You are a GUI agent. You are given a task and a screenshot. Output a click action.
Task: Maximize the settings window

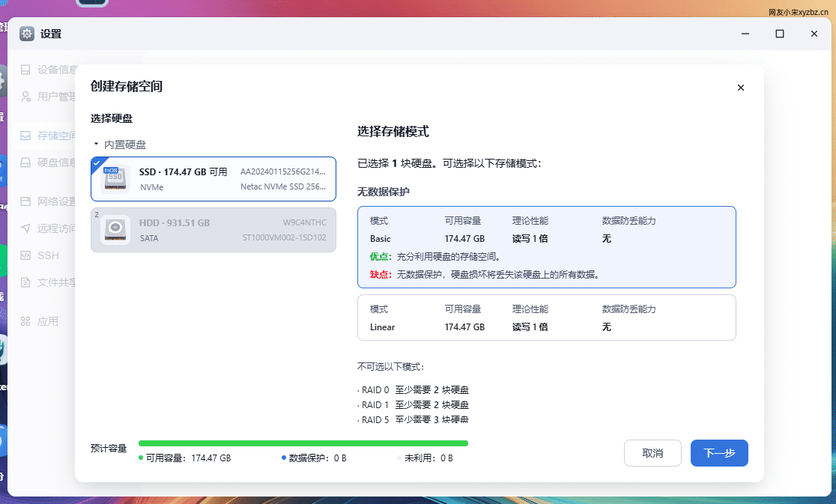[x=780, y=34]
